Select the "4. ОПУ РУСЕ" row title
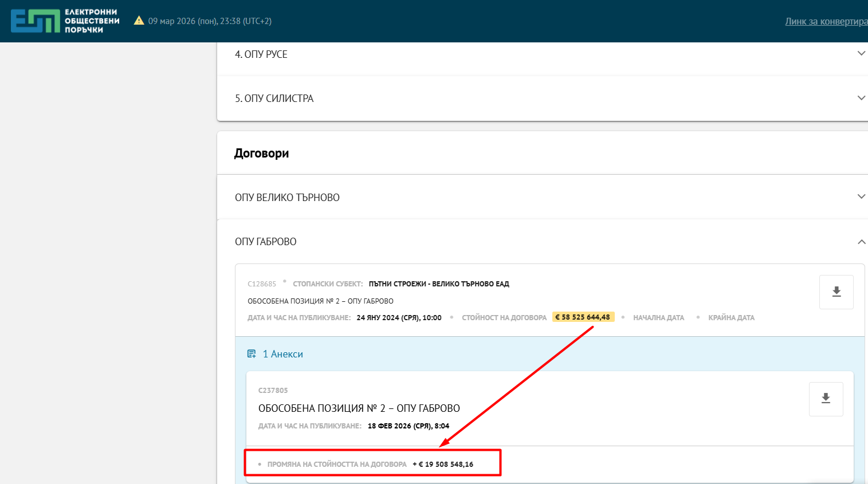Viewport: 868px width, 484px height. [261, 54]
